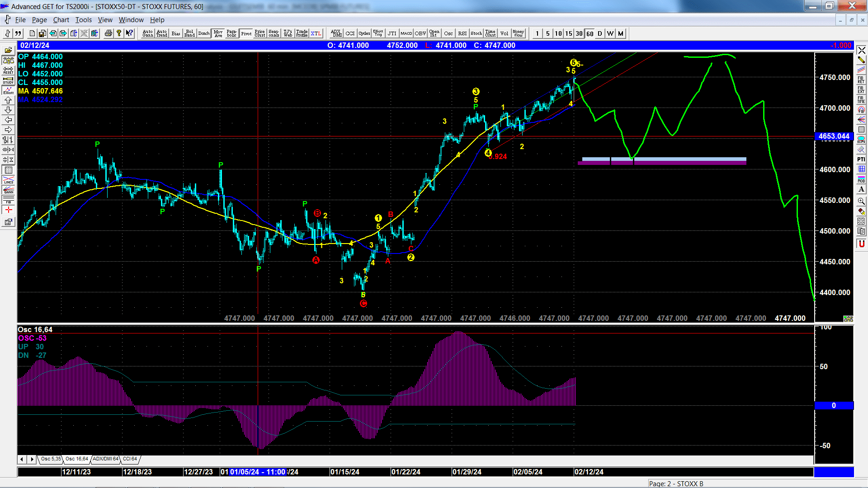Open the Window menu
The image size is (868, 488).
pos(131,20)
